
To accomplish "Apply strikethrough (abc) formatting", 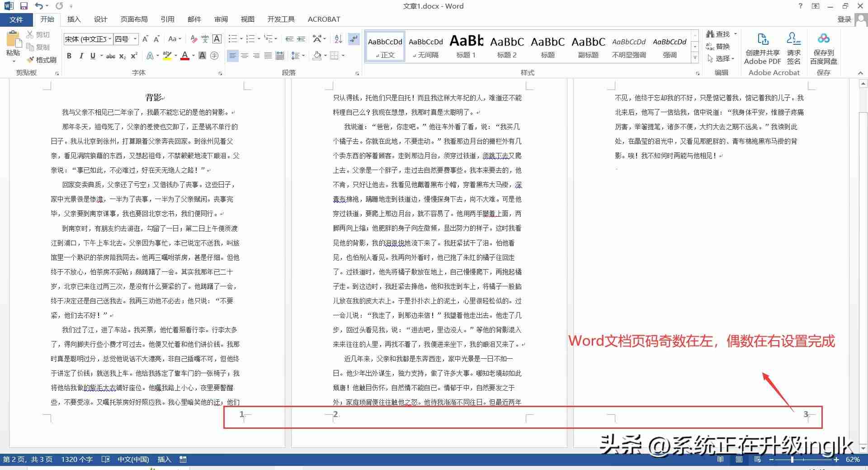I will 110,56.
